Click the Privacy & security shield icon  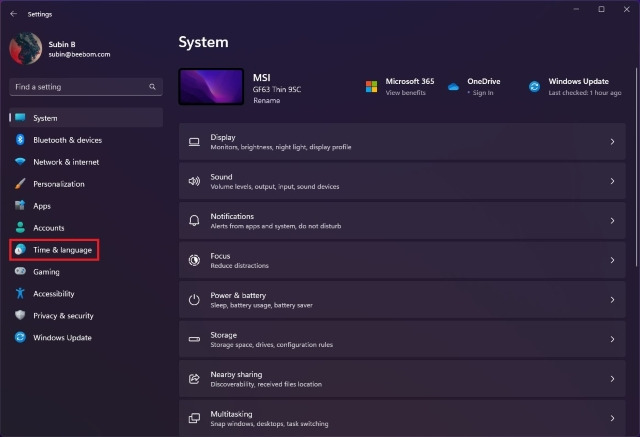pyautogui.click(x=20, y=315)
